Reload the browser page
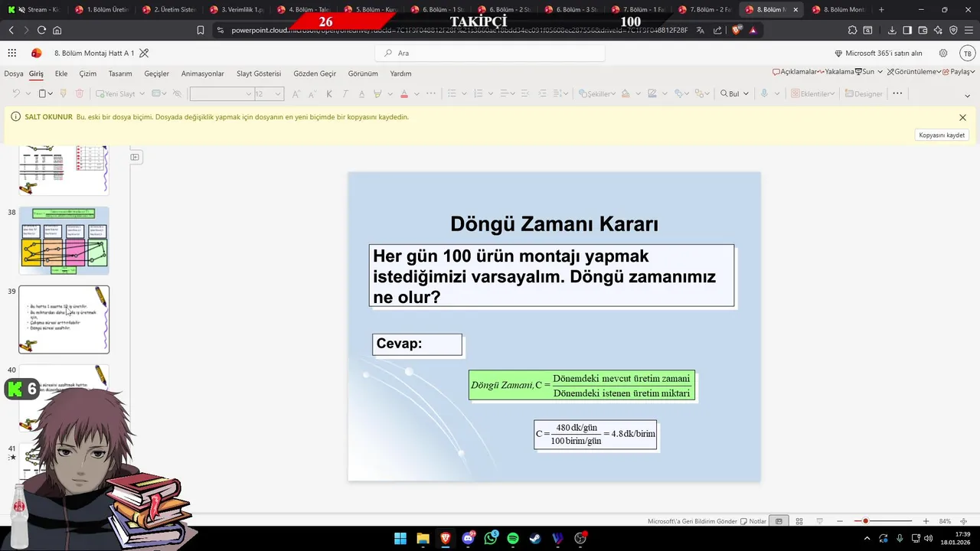980x551 pixels. [41, 30]
